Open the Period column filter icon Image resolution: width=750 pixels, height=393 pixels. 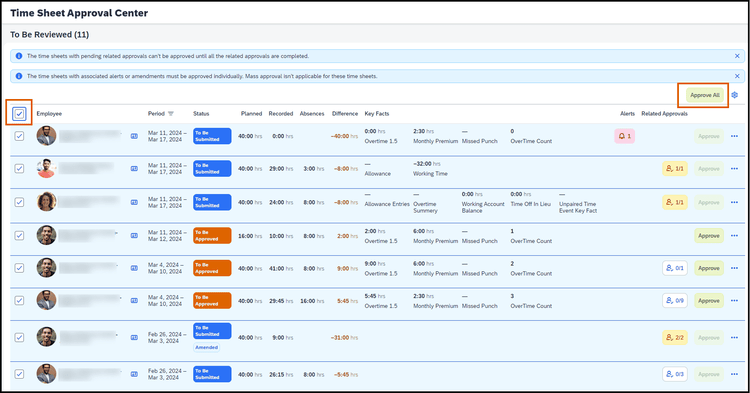(x=171, y=114)
